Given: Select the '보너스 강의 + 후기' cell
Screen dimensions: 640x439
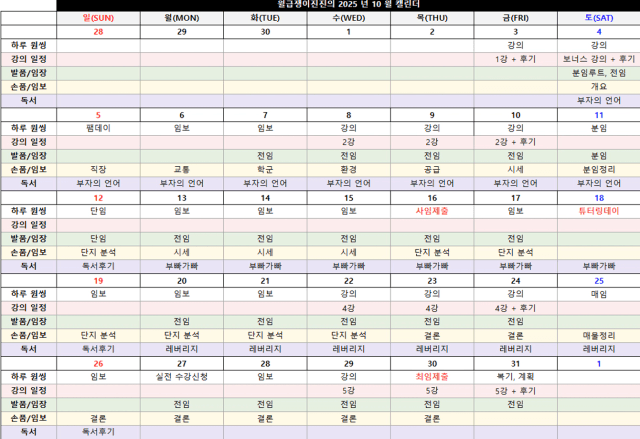Looking at the screenshot, I should pos(599,59).
